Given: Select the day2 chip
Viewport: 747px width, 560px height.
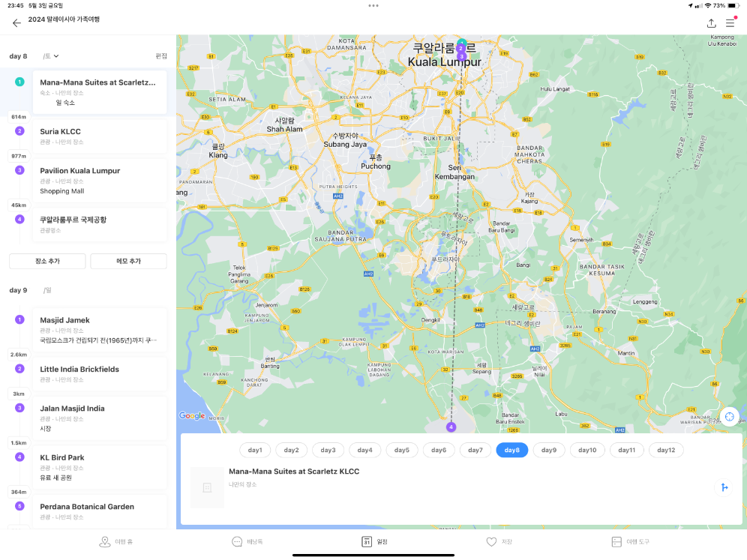Looking at the screenshot, I should tap(292, 450).
